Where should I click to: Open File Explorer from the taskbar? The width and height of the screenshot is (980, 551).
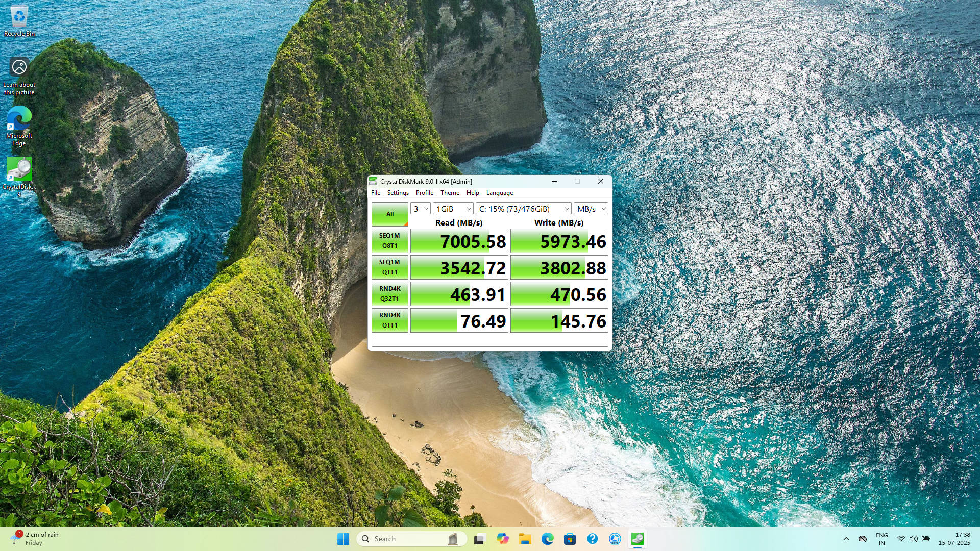tap(525, 539)
